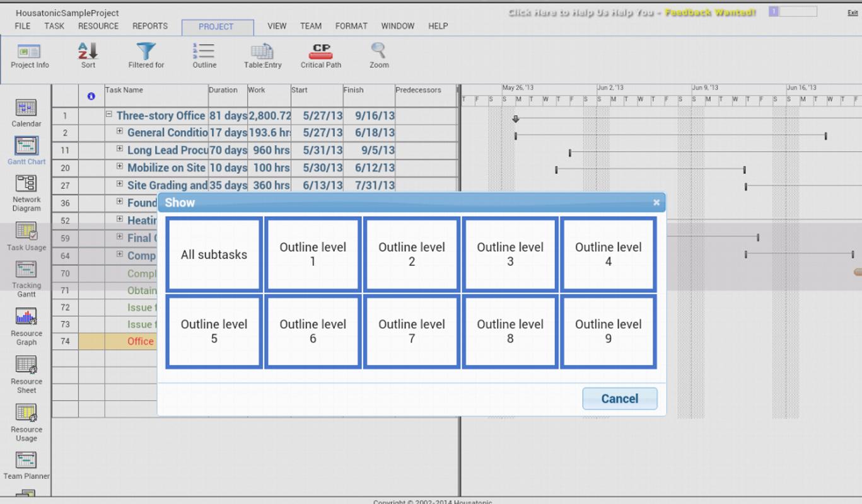Click the 960 hrs work cell
This screenshot has width=862, height=504.
(x=269, y=150)
